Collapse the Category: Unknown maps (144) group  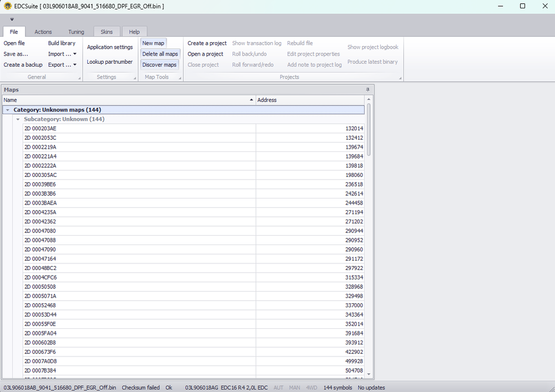[x=7, y=109]
